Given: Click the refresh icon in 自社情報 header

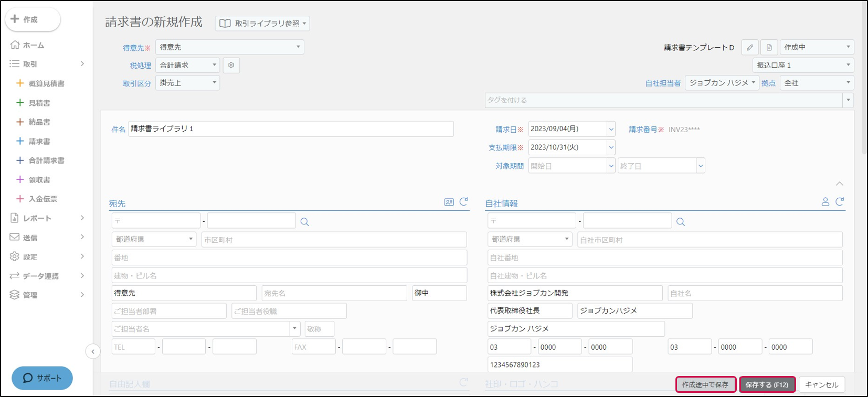Looking at the screenshot, I should click(x=840, y=202).
